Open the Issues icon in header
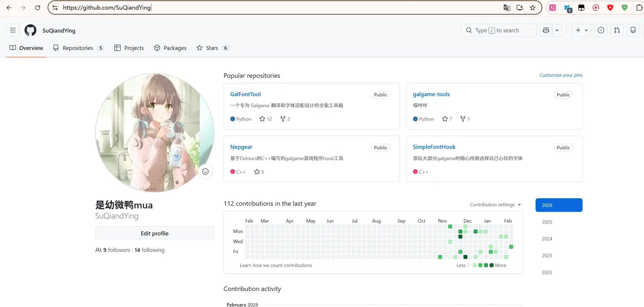This screenshot has height=307, width=644. (601, 30)
